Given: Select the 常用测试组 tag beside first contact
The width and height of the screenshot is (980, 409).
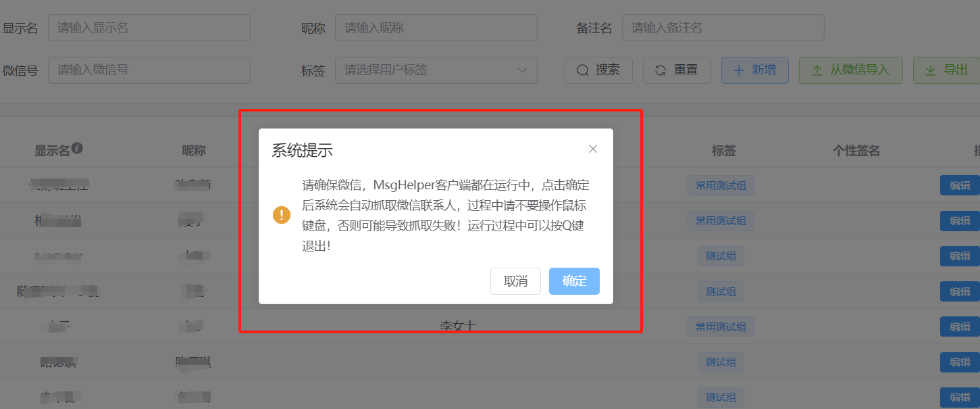Looking at the screenshot, I should pyautogui.click(x=721, y=185).
